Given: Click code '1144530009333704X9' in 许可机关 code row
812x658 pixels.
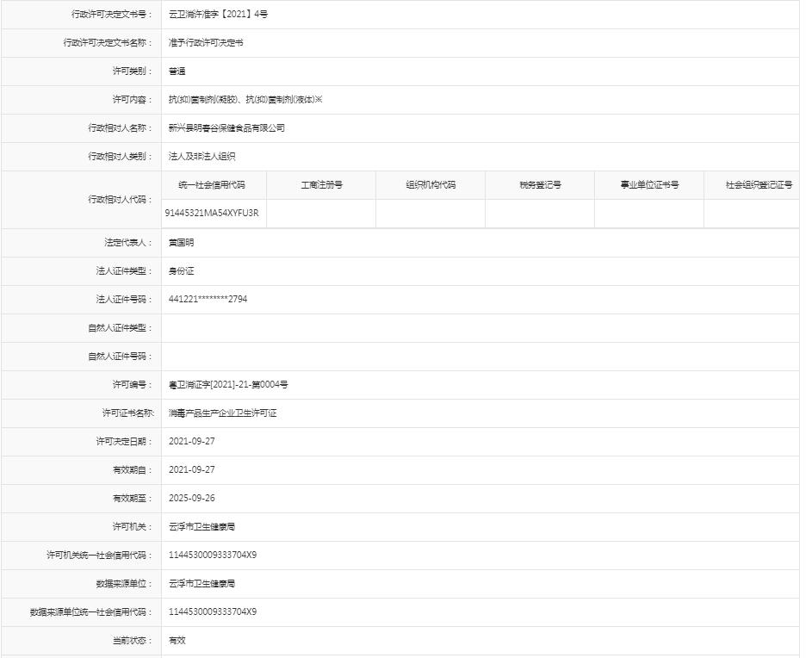Looking at the screenshot, I should tap(213, 556).
